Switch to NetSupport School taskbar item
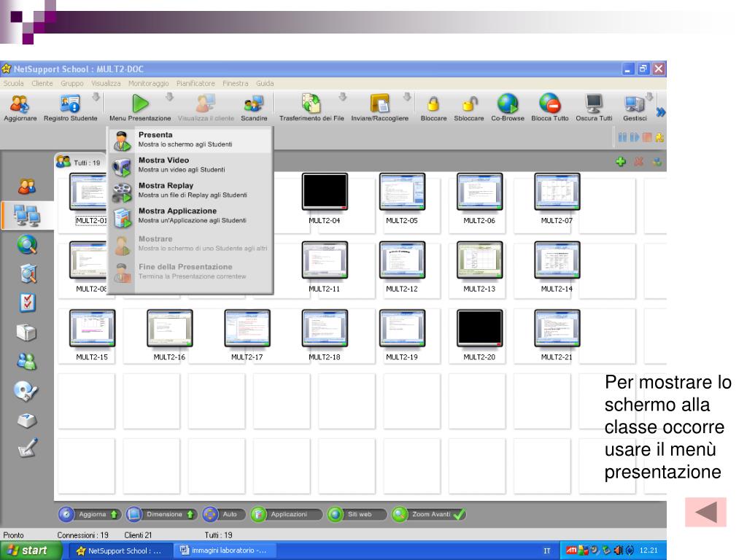Image resolution: width=747 pixels, height=560 pixels. click(x=120, y=551)
